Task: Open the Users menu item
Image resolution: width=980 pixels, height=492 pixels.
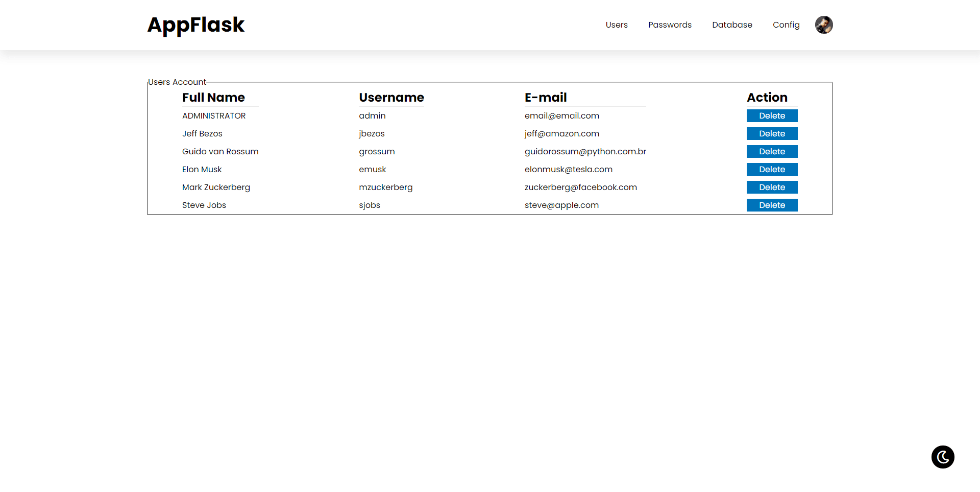Action: click(x=617, y=25)
